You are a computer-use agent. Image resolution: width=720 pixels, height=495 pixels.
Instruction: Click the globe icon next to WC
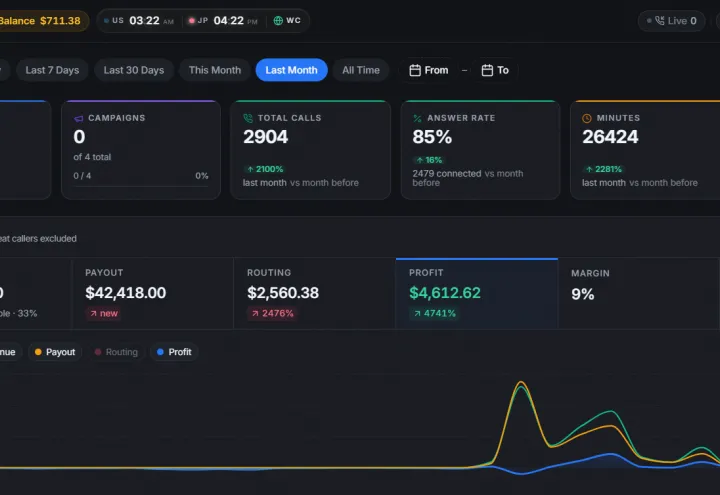point(278,21)
